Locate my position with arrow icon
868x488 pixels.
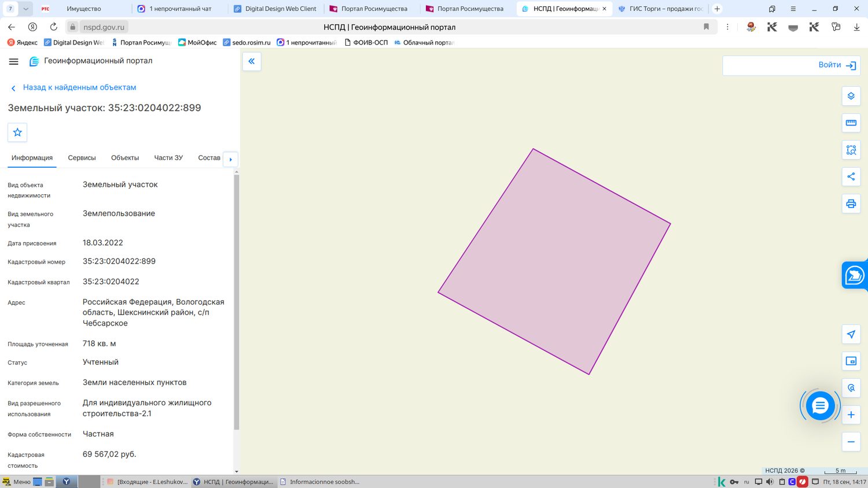851,334
